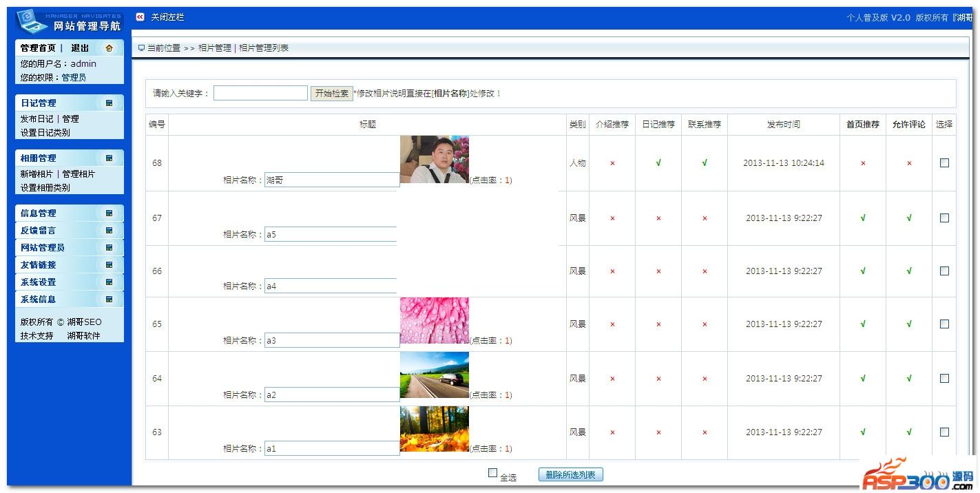Open 设置日记类别 link

point(45,133)
